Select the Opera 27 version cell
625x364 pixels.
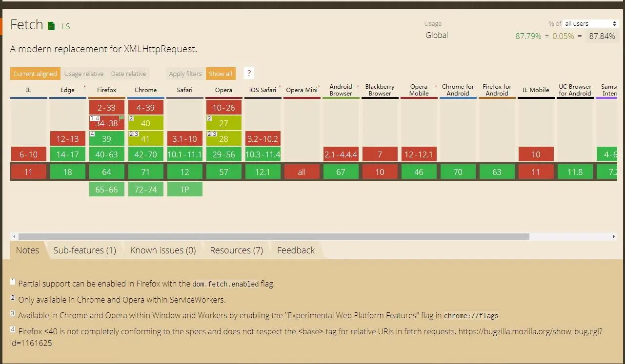pyautogui.click(x=223, y=123)
